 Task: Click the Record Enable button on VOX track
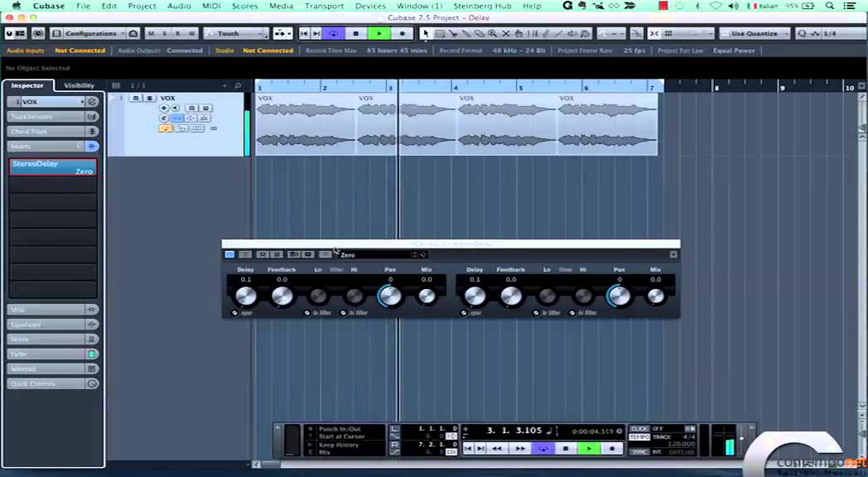coord(164,108)
